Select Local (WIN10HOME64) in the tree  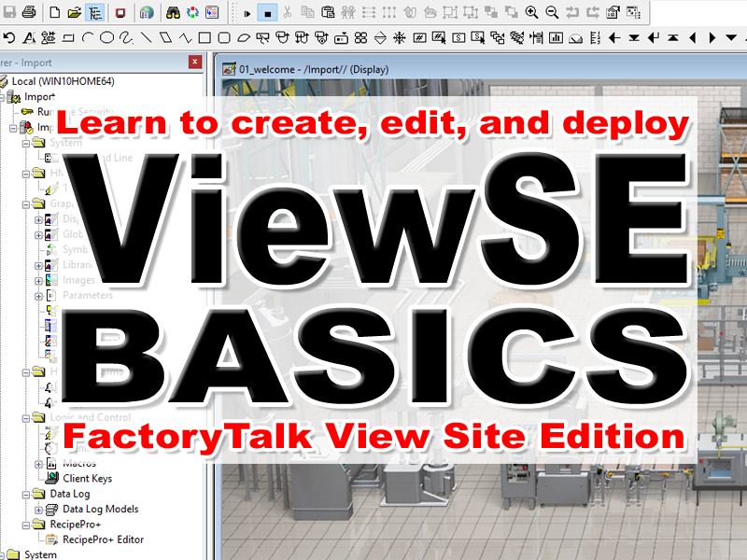(x=63, y=81)
